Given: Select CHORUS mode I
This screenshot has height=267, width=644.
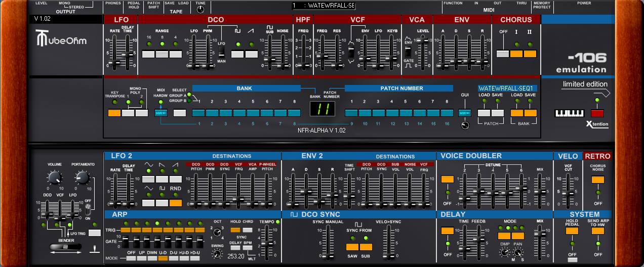Looking at the screenshot, I should [516, 54].
